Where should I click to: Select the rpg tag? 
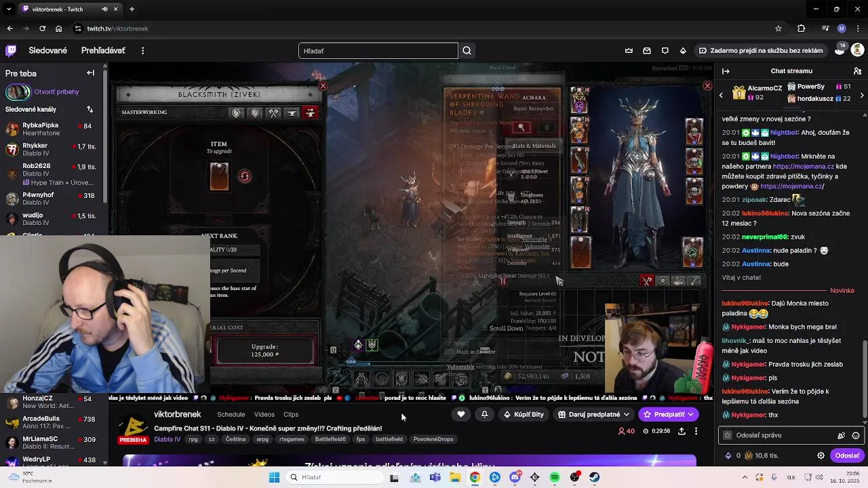click(x=193, y=439)
